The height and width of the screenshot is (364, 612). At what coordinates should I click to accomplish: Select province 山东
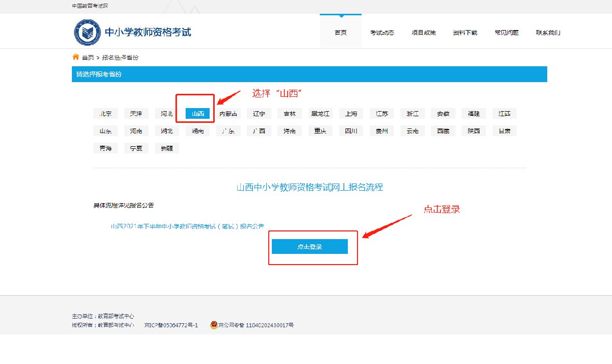click(106, 131)
